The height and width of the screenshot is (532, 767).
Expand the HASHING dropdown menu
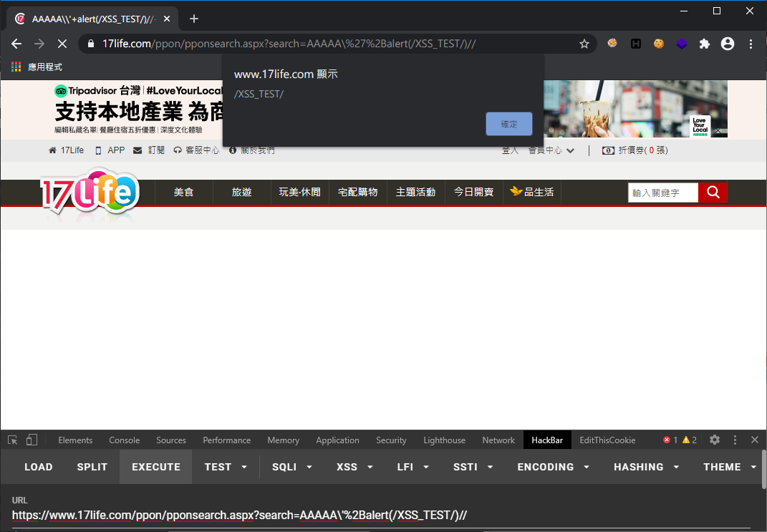646,467
